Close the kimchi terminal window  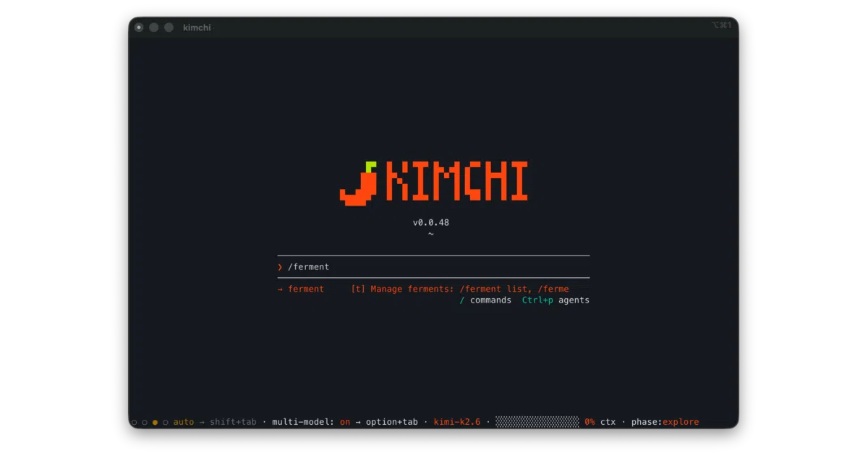tap(139, 28)
